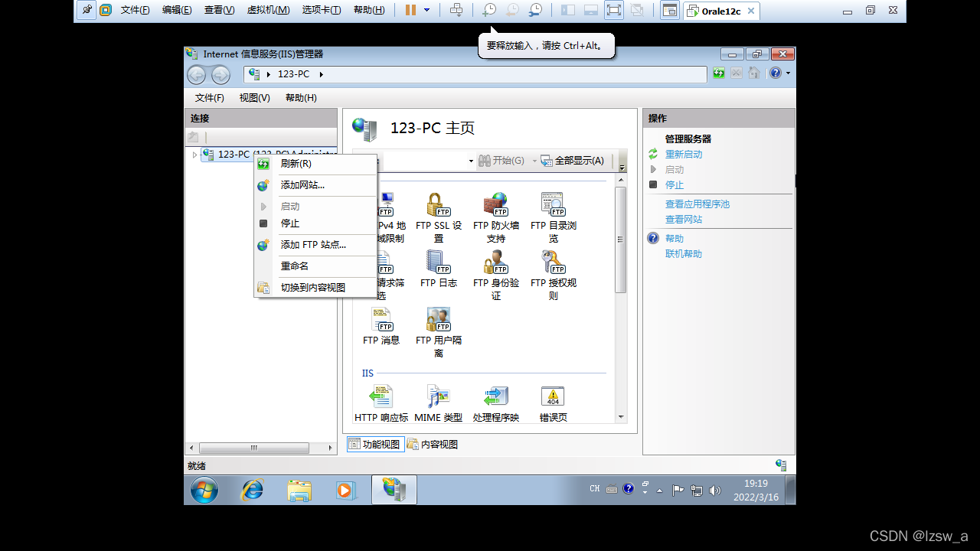This screenshot has height=551, width=980.
Task: Click send Ctrl+Alt+Del icon in VMware toolbar
Action: tap(456, 11)
